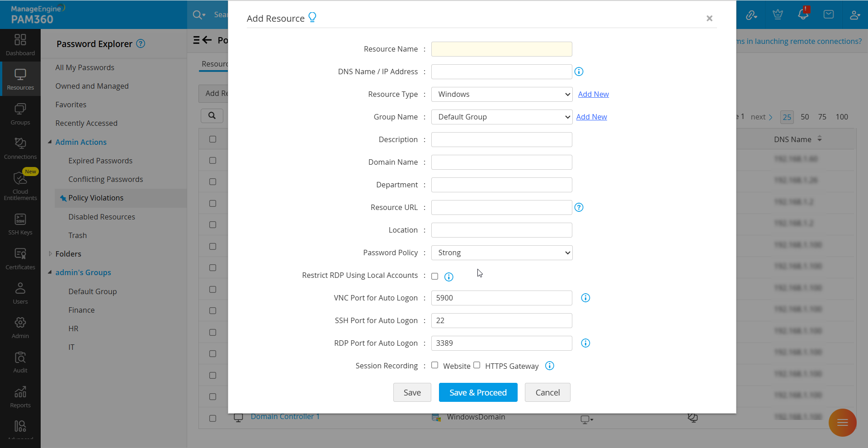The height and width of the screenshot is (448, 868).
Task: Open the Finance group
Action: click(x=81, y=310)
